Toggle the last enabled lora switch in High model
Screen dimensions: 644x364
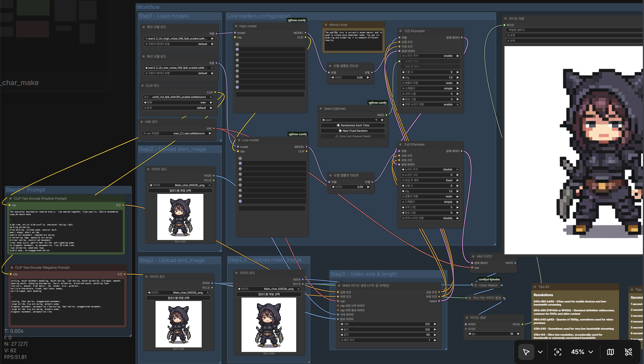(x=237, y=87)
